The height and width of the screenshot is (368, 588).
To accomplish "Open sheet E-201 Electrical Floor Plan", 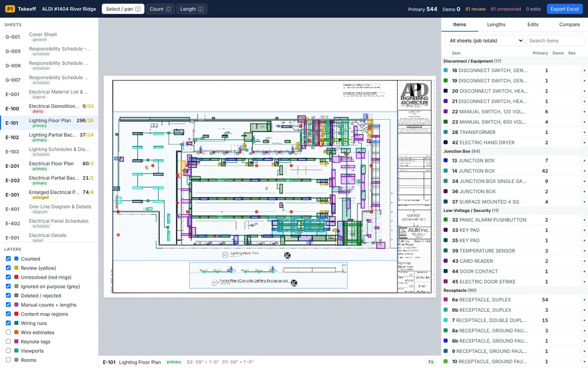I will pos(49,166).
